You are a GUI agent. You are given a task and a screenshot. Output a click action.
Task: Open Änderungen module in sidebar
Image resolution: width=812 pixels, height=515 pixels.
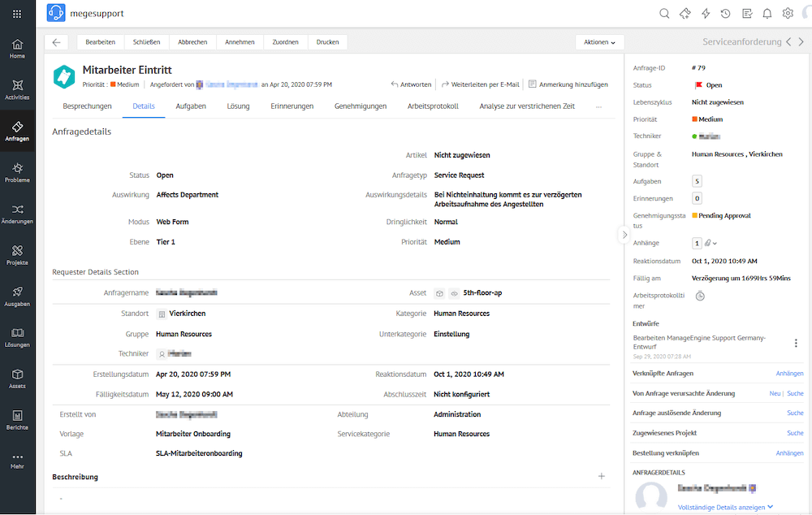[17, 214]
